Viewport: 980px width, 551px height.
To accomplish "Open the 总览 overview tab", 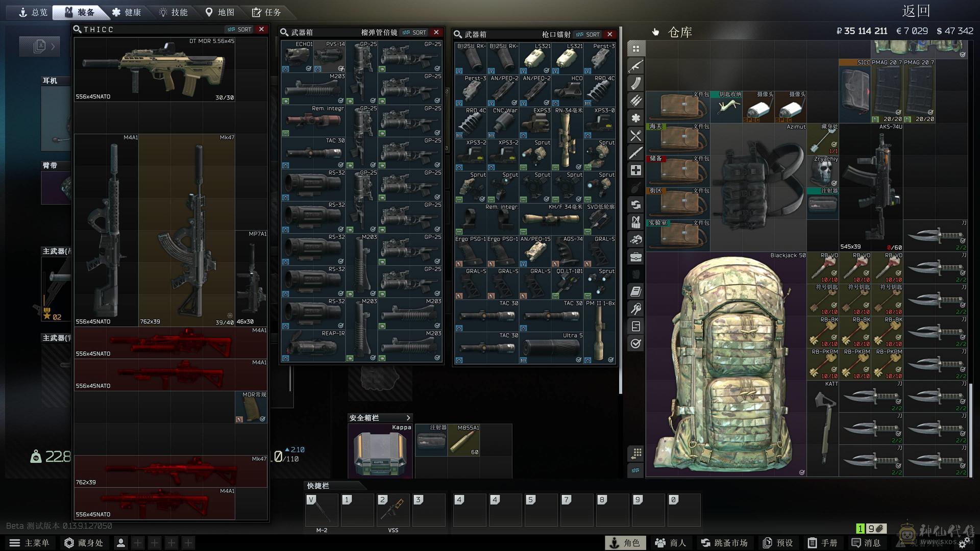I will point(33,12).
